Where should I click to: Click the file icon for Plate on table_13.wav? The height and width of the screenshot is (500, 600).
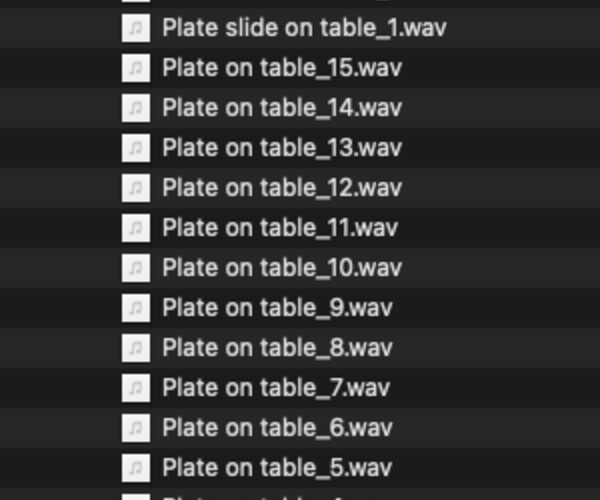(136, 148)
